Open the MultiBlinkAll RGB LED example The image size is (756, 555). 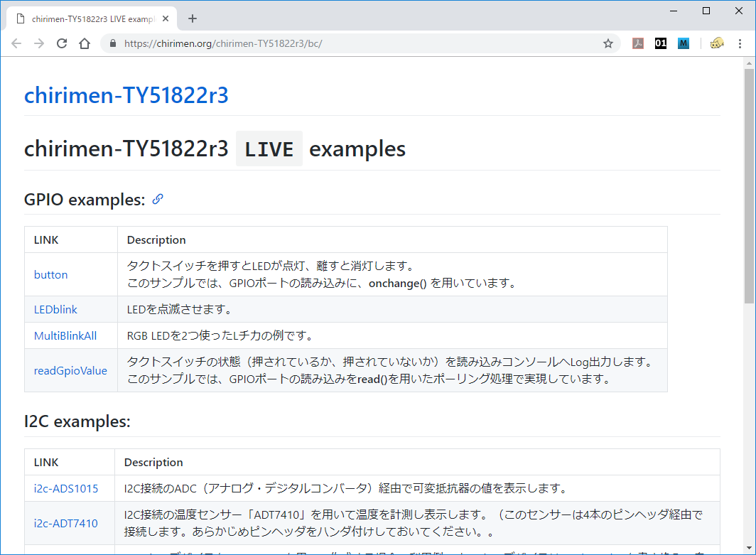point(65,335)
